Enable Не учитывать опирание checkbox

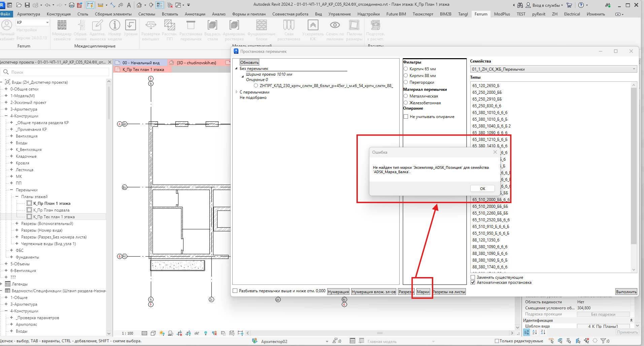[406, 117]
